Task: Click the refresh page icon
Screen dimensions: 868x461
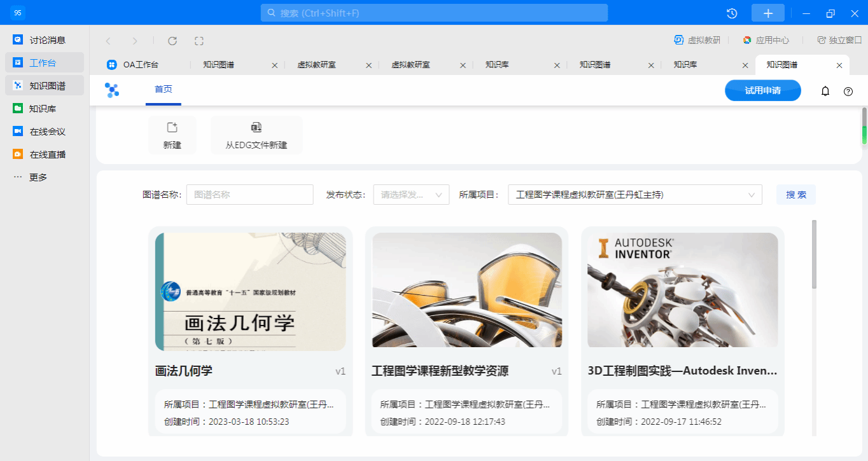Action: [x=172, y=41]
